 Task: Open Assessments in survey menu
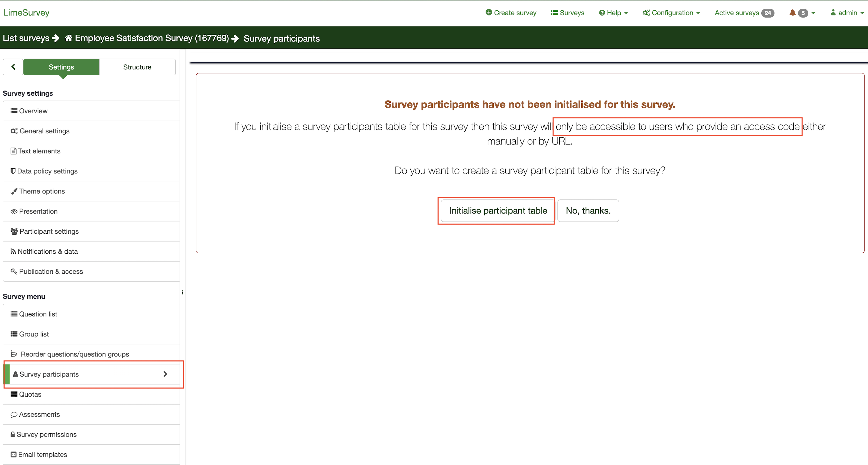(91, 415)
